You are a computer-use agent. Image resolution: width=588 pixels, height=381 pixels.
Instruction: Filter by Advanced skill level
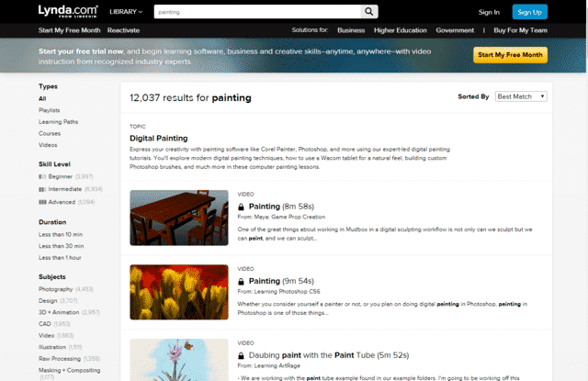(62, 202)
